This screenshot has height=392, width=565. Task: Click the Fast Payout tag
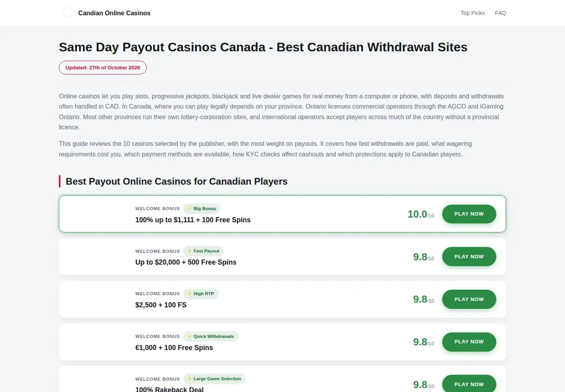coord(204,251)
